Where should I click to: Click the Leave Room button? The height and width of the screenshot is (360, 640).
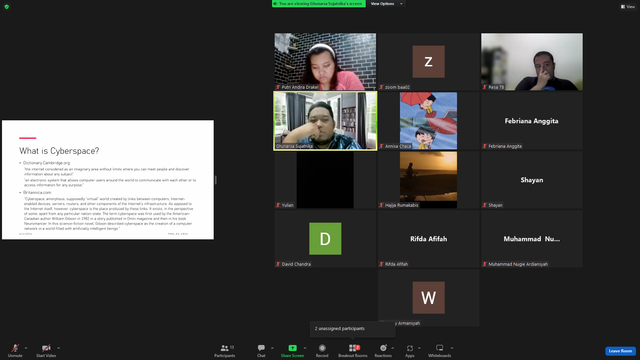point(620,351)
